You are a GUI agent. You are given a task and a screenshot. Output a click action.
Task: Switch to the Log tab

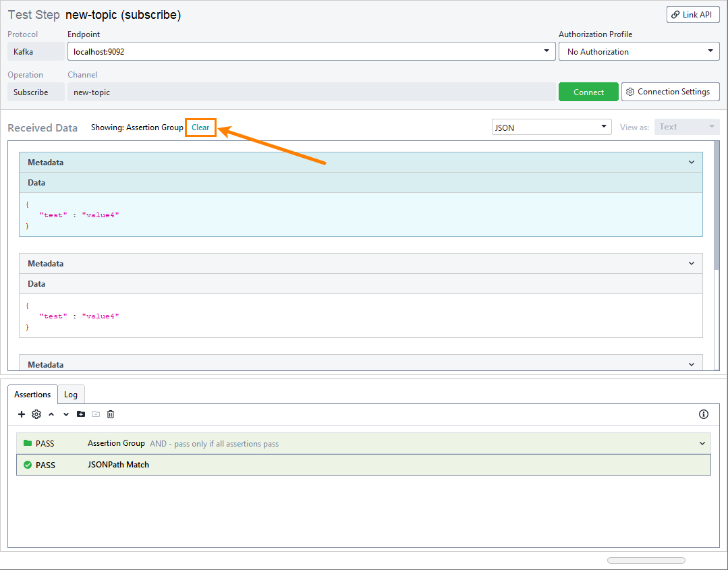click(x=71, y=394)
